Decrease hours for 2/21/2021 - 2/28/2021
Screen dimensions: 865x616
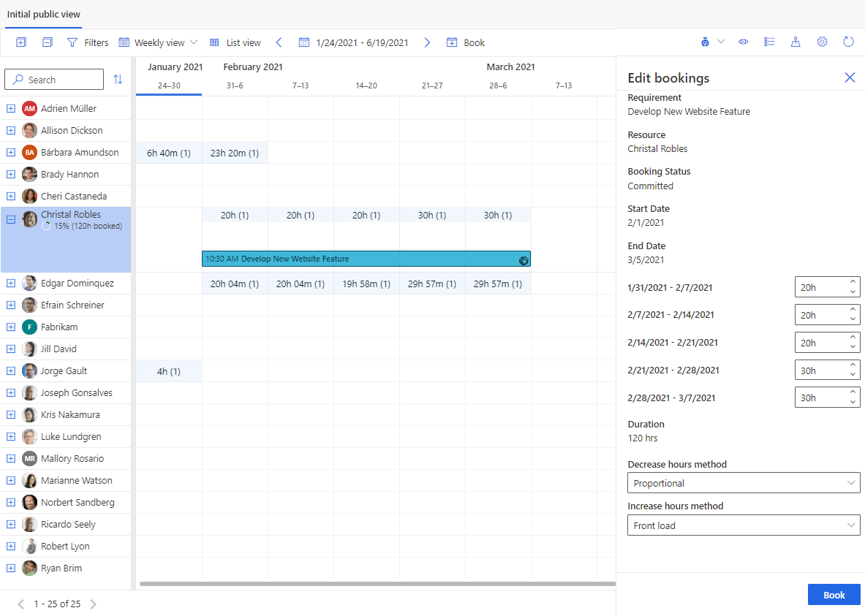pos(853,375)
